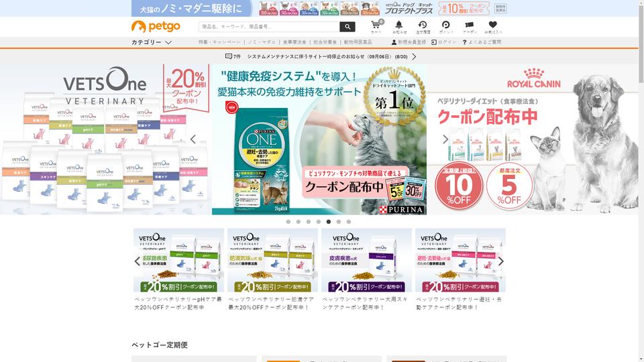Open the pHケア Vets One card image
This screenshot has width=644, height=362.
coord(178,260)
